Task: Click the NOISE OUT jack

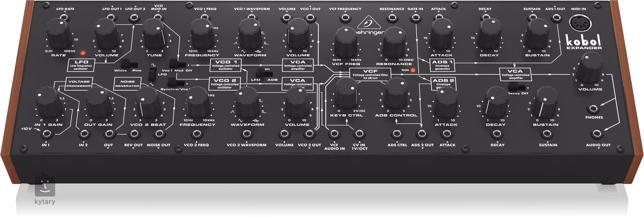Action: click(158, 134)
